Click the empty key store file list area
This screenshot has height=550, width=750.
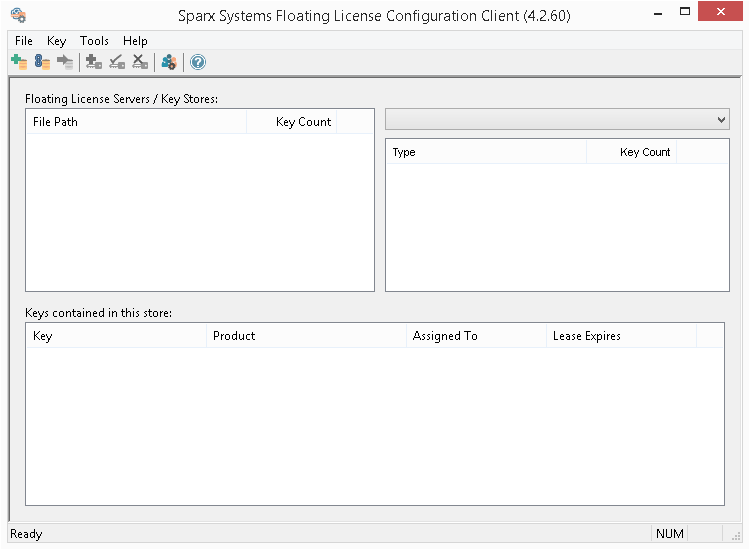point(199,212)
